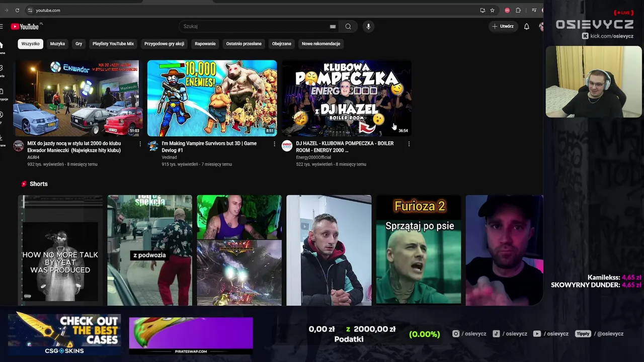The width and height of the screenshot is (644, 362).
Task: Select the Rapowanie filter chip
Action: coord(205,44)
